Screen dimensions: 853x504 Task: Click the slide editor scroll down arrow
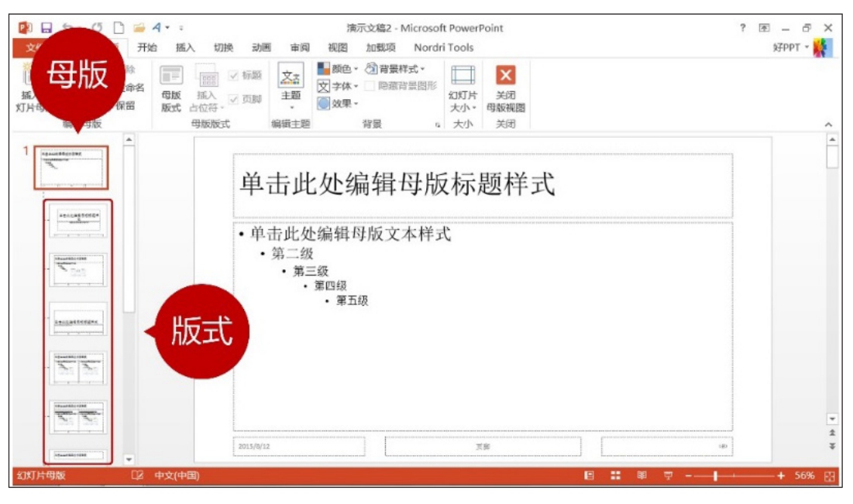point(832,419)
